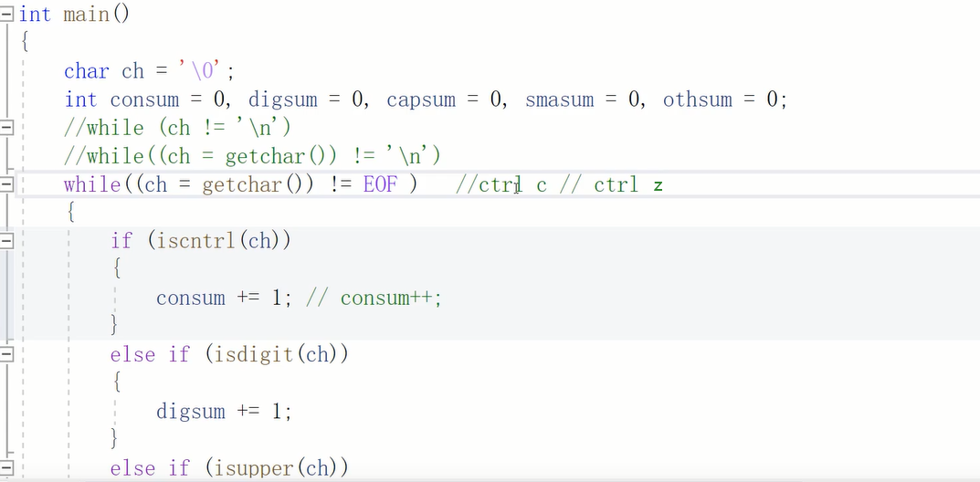
Task: Collapse the if (iscntrl(ch)) block
Action: click(x=6, y=241)
